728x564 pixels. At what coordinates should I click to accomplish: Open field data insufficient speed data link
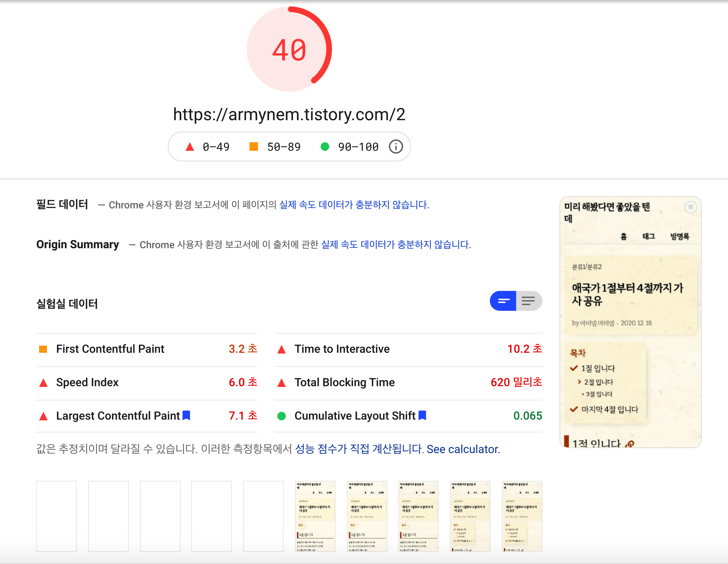point(353,205)
